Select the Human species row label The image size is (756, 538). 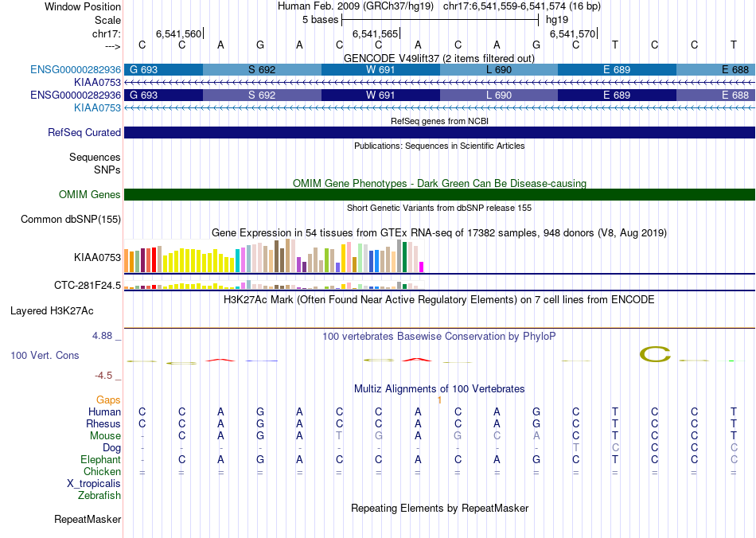point(104,411)
